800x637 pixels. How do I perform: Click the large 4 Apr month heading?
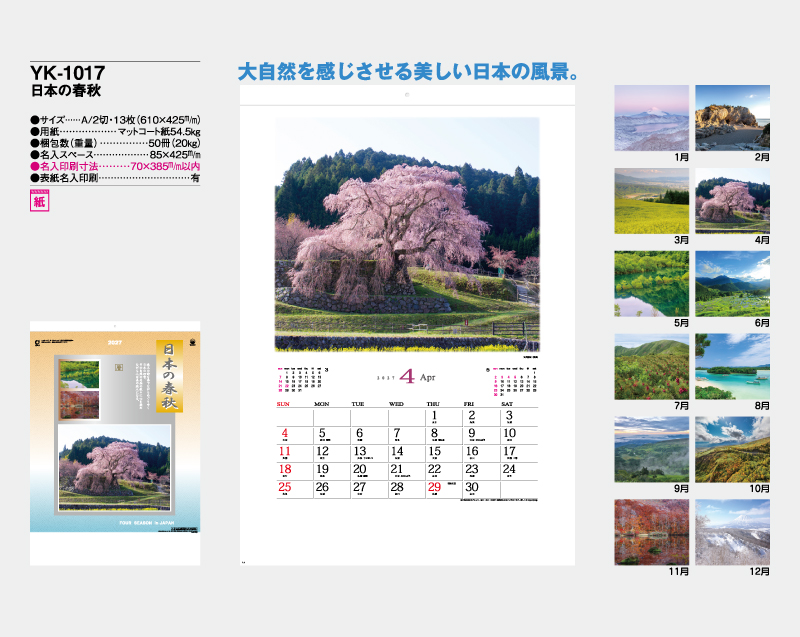coord(407,377)
